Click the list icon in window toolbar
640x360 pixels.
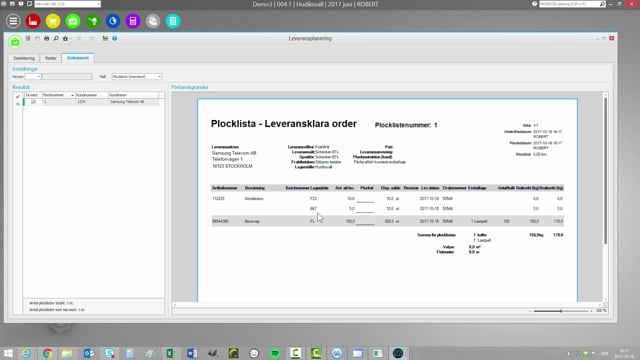coord(28,38)
